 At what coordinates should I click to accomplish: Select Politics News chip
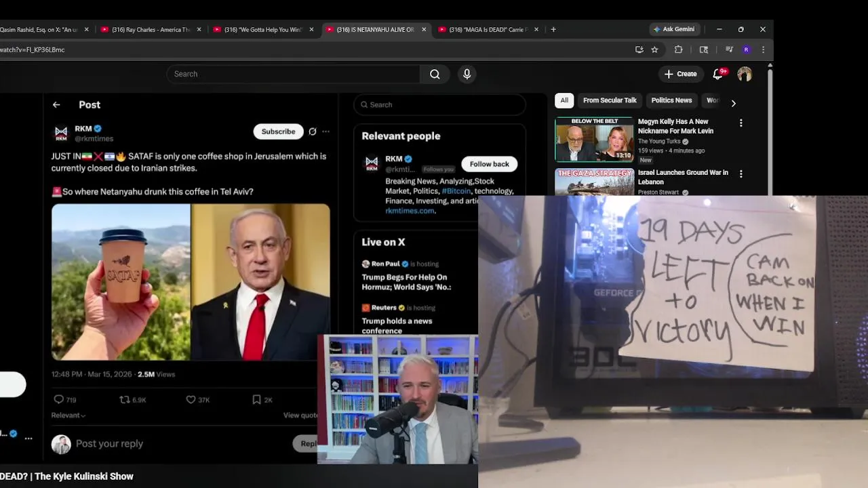pyautogui.click(x=671, y=100)
